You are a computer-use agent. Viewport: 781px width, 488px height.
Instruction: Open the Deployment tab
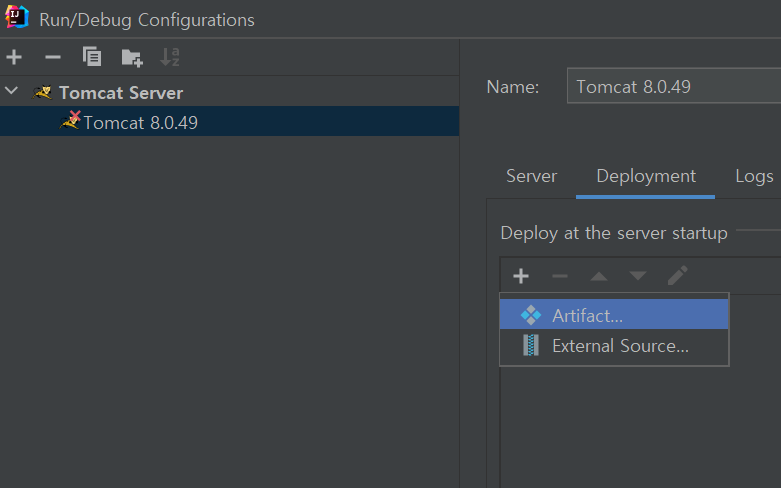646,176
